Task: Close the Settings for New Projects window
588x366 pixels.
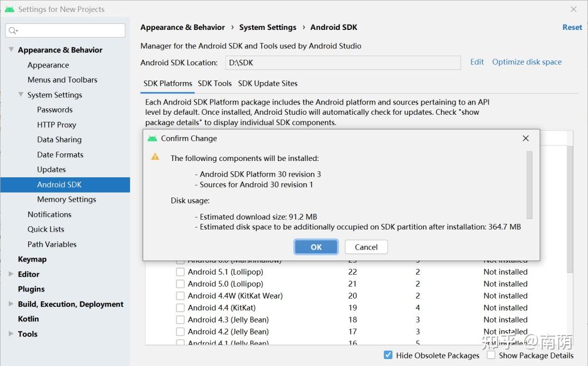Action: (573, 9)
